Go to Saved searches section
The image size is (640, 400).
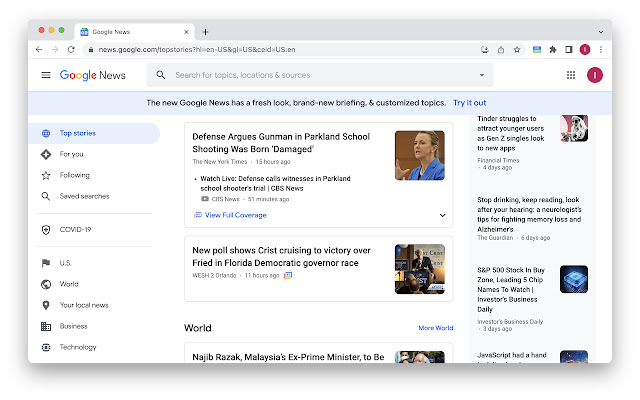(x=84, y=196)
